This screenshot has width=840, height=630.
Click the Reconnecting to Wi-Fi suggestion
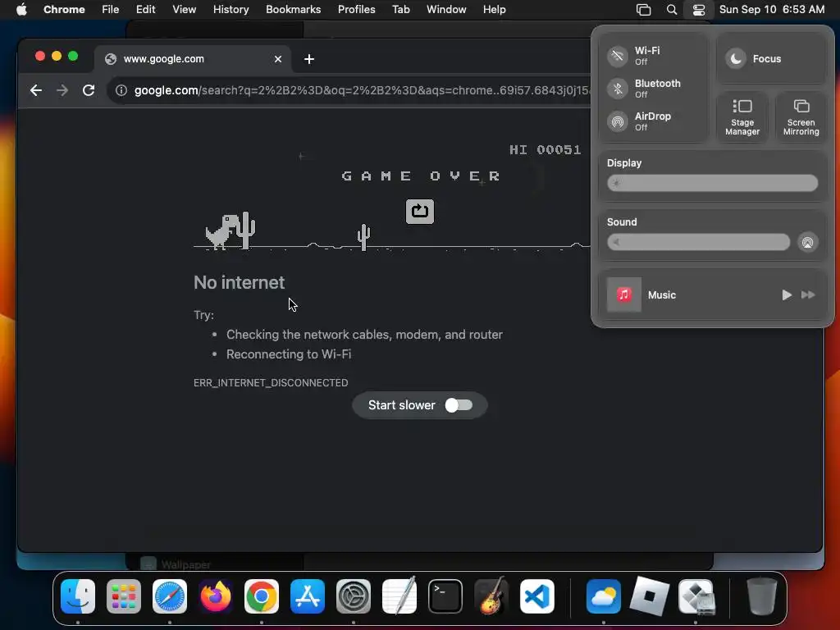[289, 354]
